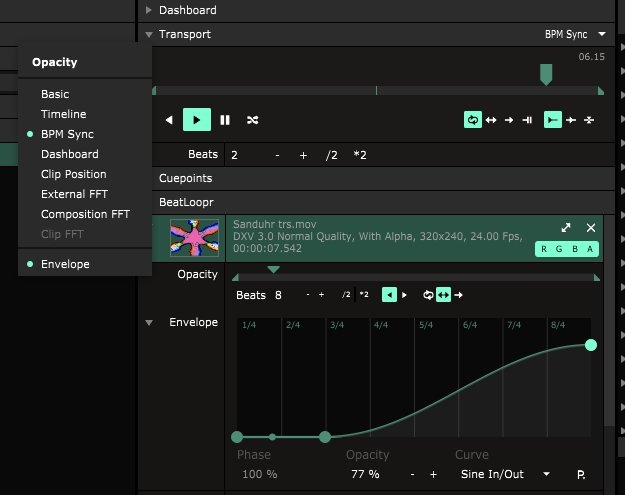Viewport: 625px width, 495px height.
Task: Click play-once arrow in Opacity controls
Action: 459,295
